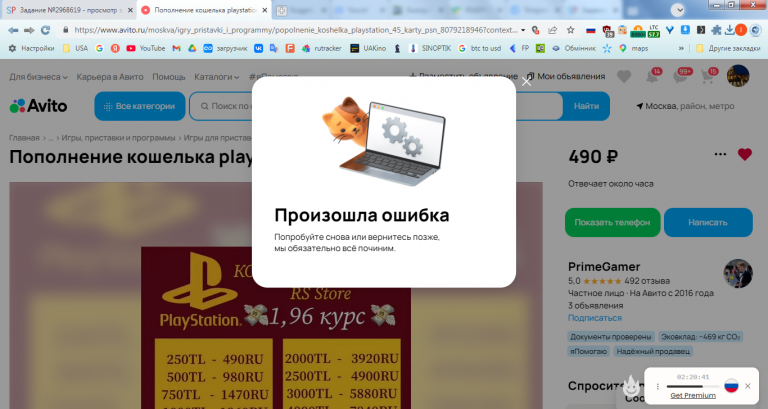
Task: Open the share page icon in address bar
Action: (x=552, y=30)
